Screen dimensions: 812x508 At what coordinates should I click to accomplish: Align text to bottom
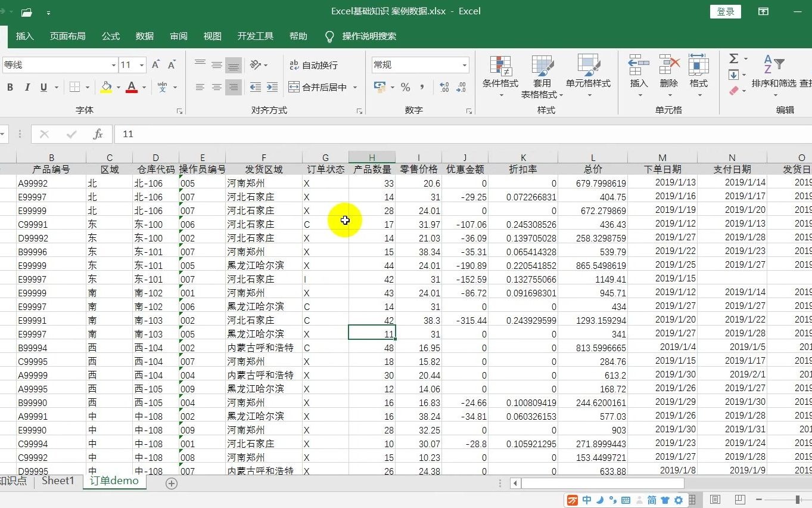click(x=234, y=65)
